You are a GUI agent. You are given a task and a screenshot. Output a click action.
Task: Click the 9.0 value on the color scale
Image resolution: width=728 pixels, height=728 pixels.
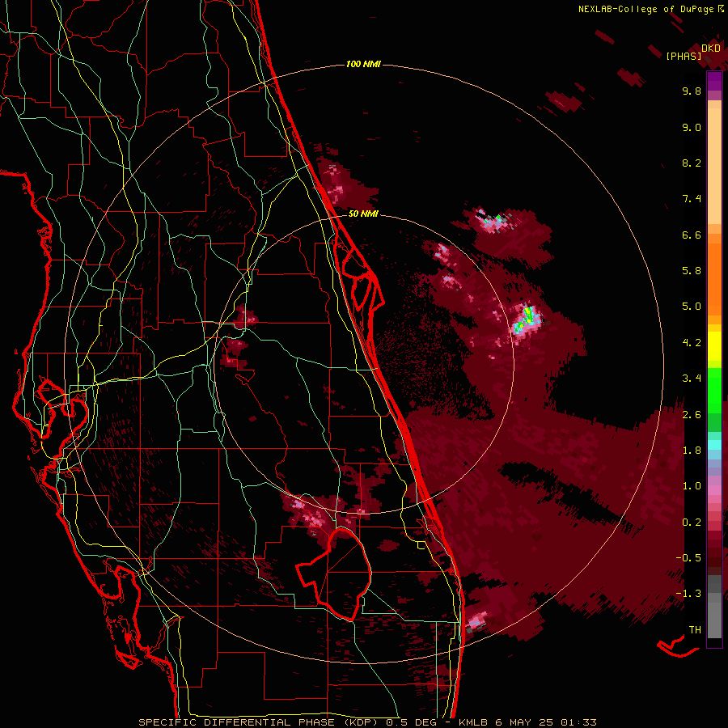692,127
